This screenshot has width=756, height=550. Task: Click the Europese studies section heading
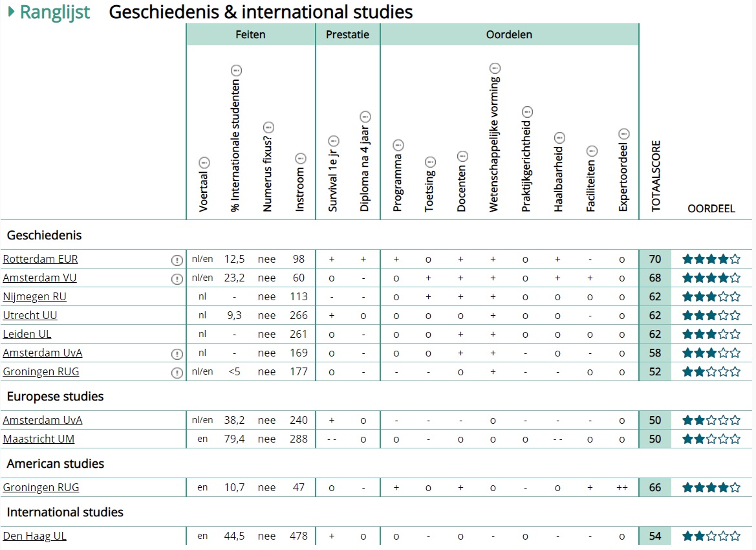pyautogui.click(x=55, y=397)
